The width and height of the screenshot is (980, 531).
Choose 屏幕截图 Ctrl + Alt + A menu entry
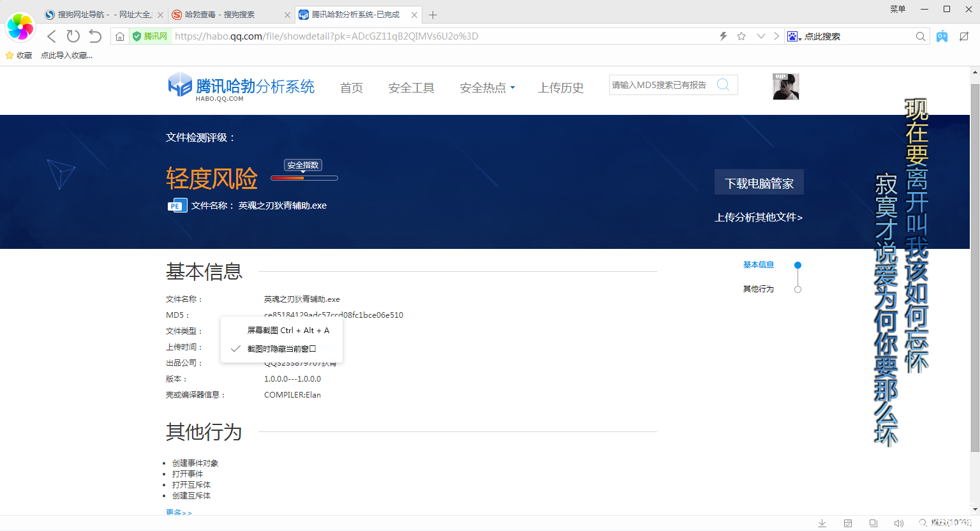282,331
